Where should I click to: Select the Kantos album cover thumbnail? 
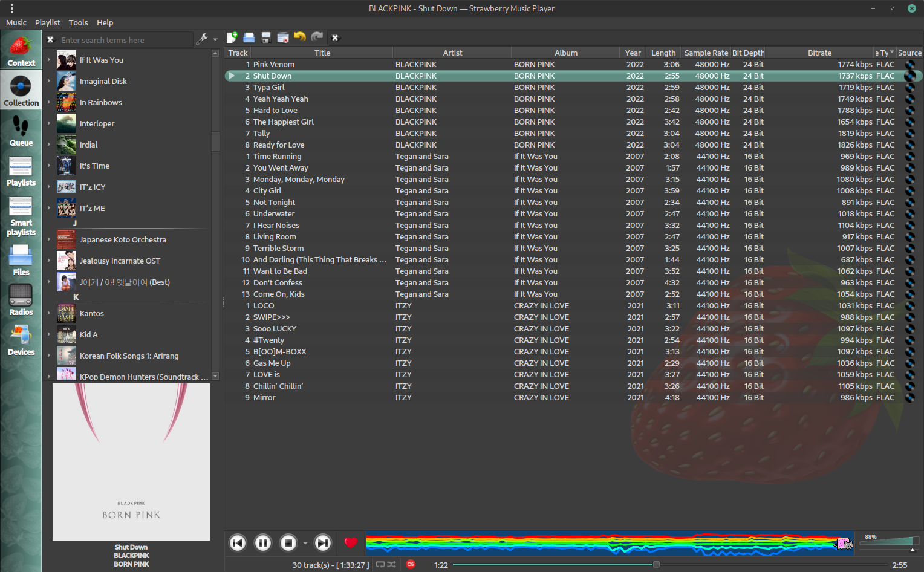tap(67, 313)
